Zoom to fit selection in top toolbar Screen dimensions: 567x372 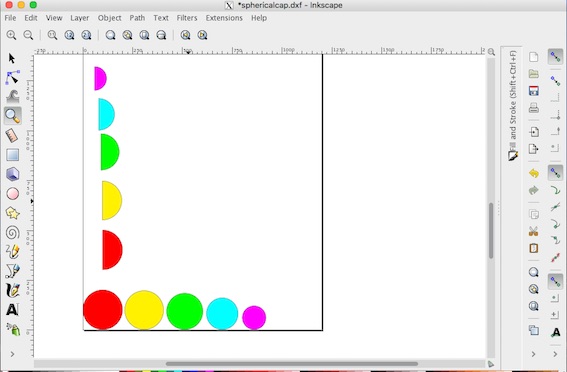coord(110,35)
